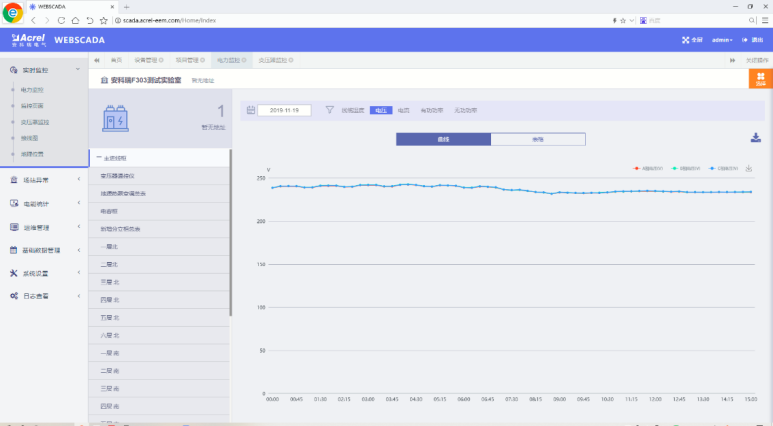Close the 变压器监控 tab via its small circle
Image resolution: width=773 pixels, height=426 pixels.
[x=291, y=60]
